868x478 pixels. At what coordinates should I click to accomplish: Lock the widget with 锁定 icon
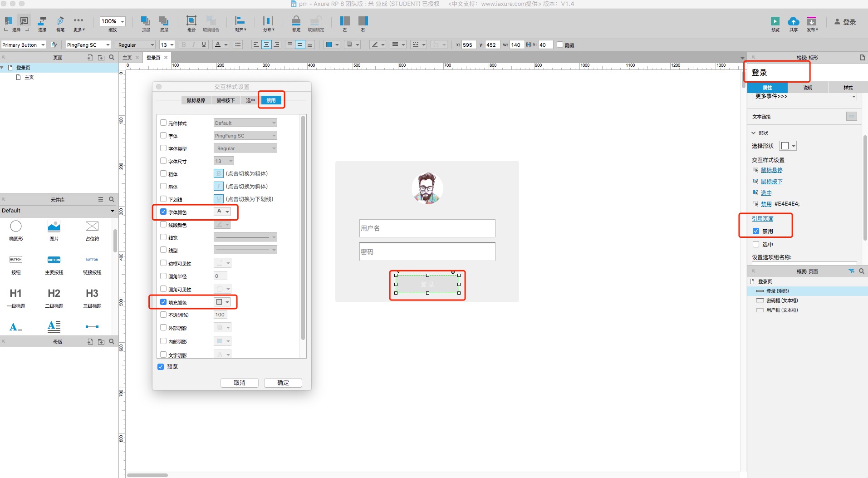[x=296, y=21]
